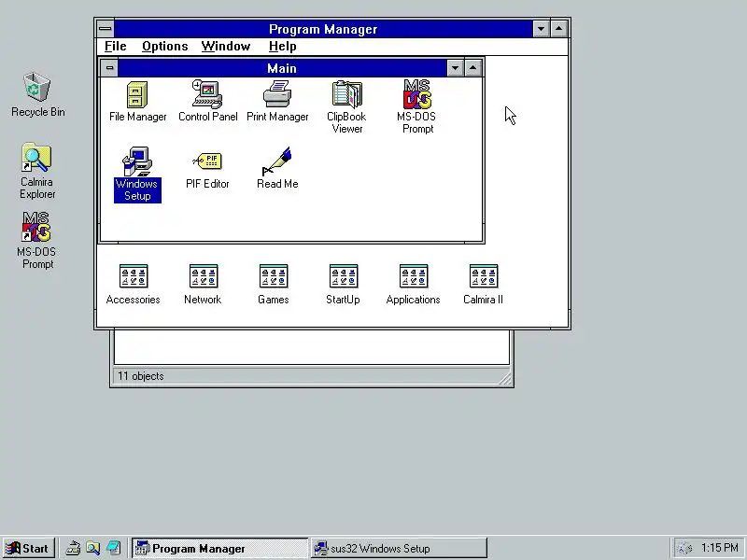Viewport: 747px width, 560px height.
Task: Switch to Program Manager taskbar button
Action: tap(219, 548)
